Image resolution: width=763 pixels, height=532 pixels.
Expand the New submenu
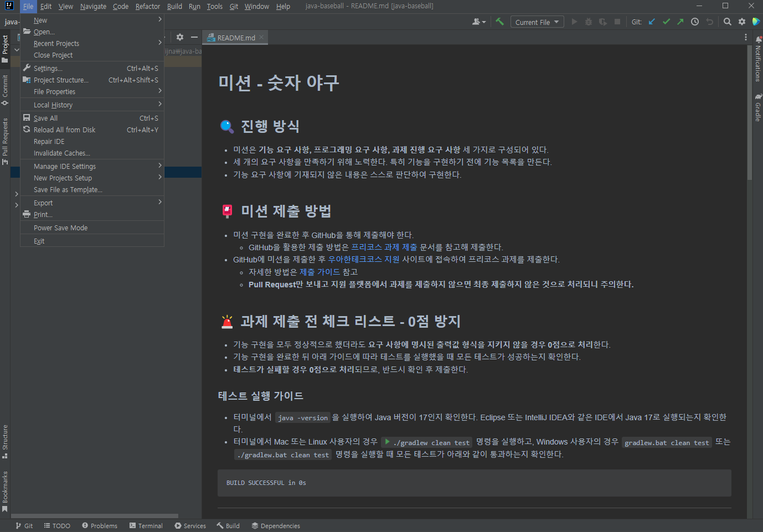tap(92, 20)
